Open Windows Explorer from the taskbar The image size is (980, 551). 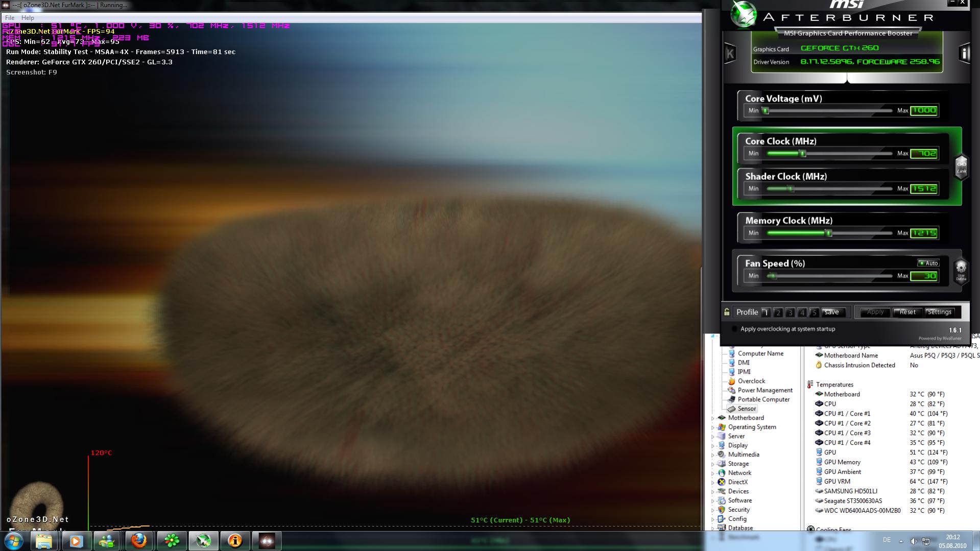44,541
